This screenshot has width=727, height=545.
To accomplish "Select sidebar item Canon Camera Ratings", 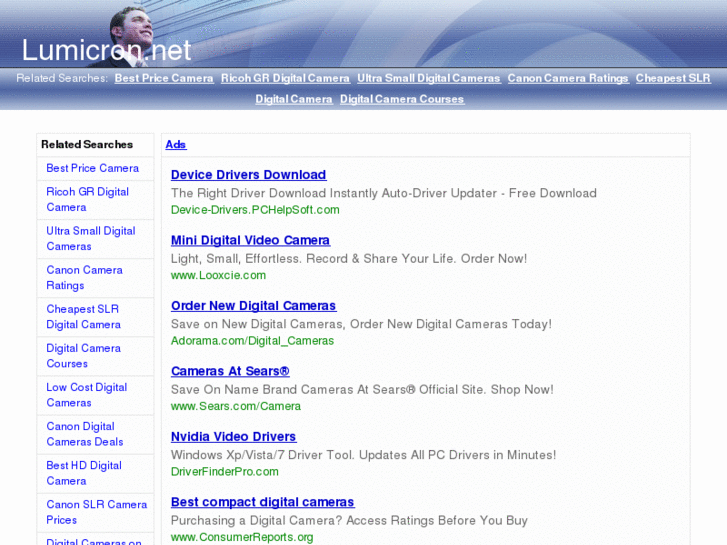I will (84, 277).
